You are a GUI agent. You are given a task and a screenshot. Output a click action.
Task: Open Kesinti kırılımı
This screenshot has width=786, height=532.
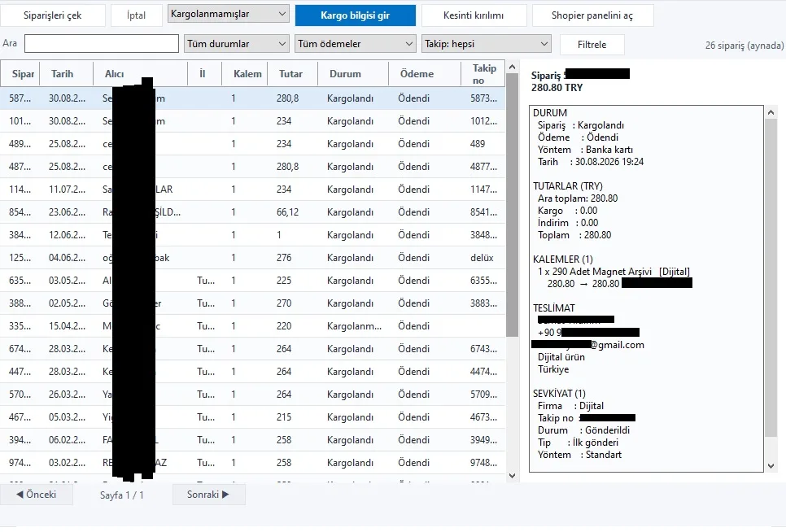click(474, 15)
